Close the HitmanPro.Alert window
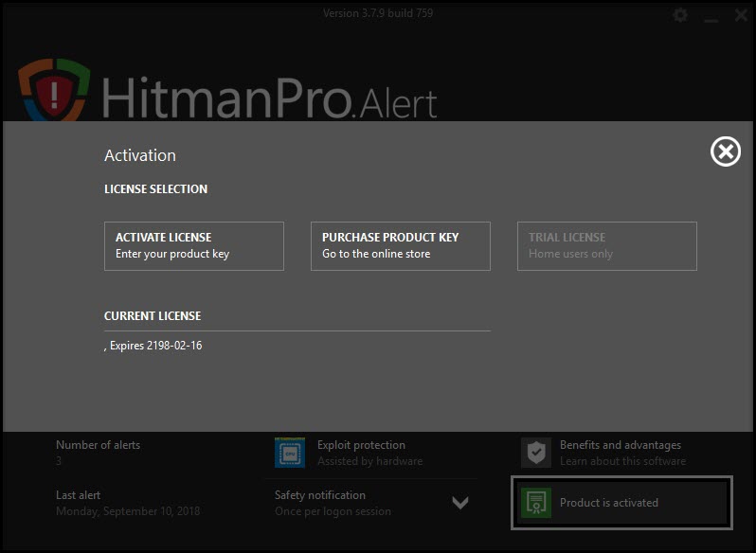 point(742,15)
